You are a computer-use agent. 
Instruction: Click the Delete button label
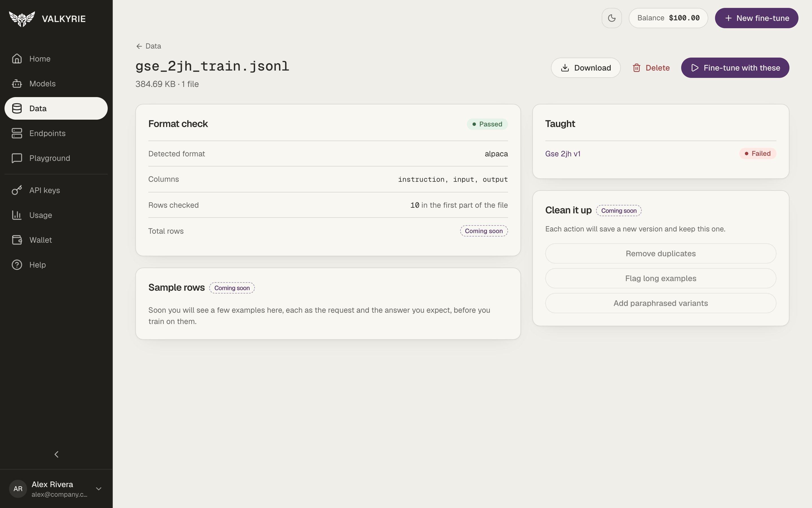(x=657, y=68)
